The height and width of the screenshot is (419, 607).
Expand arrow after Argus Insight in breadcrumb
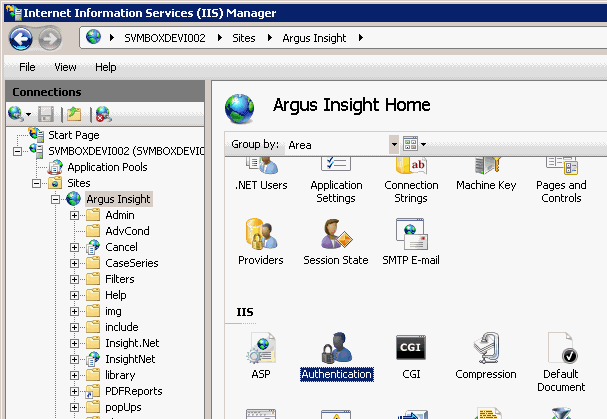(x=360, y=38)
